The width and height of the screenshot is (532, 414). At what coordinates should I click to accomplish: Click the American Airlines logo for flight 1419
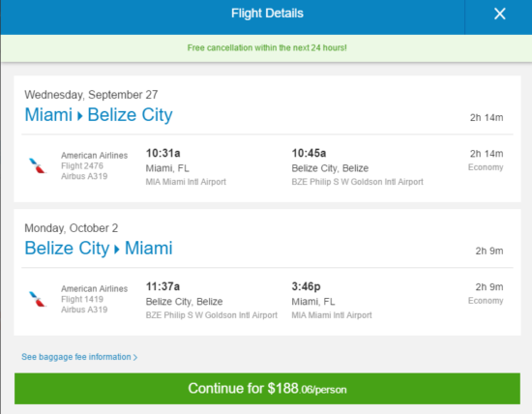[38, 299]
